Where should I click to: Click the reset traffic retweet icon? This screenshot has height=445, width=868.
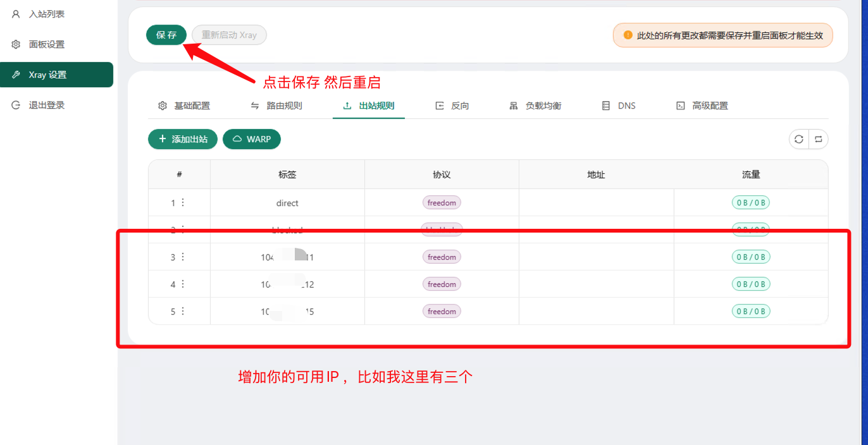(x=818, y=139)
